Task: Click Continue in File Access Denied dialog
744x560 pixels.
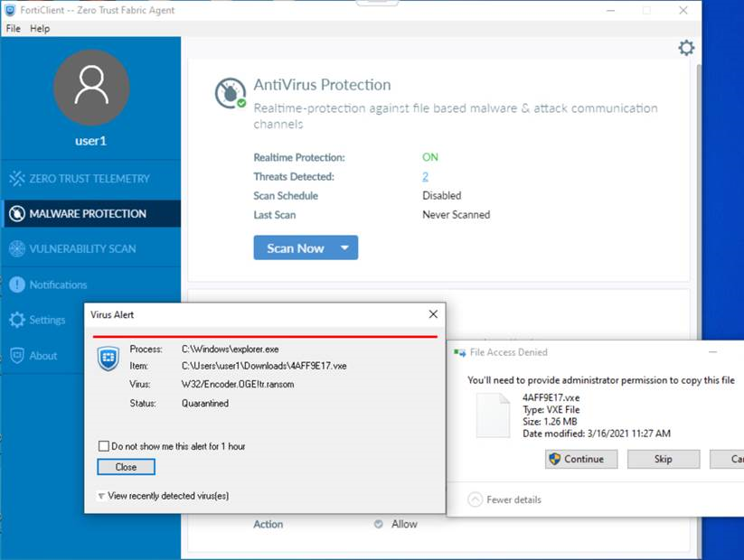Action: tap(581, 459)
